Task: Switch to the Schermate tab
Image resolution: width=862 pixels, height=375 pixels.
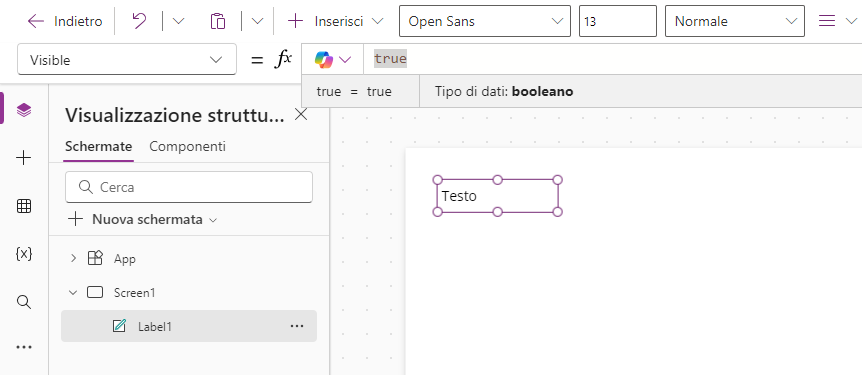Action: (x=98, y=147)
